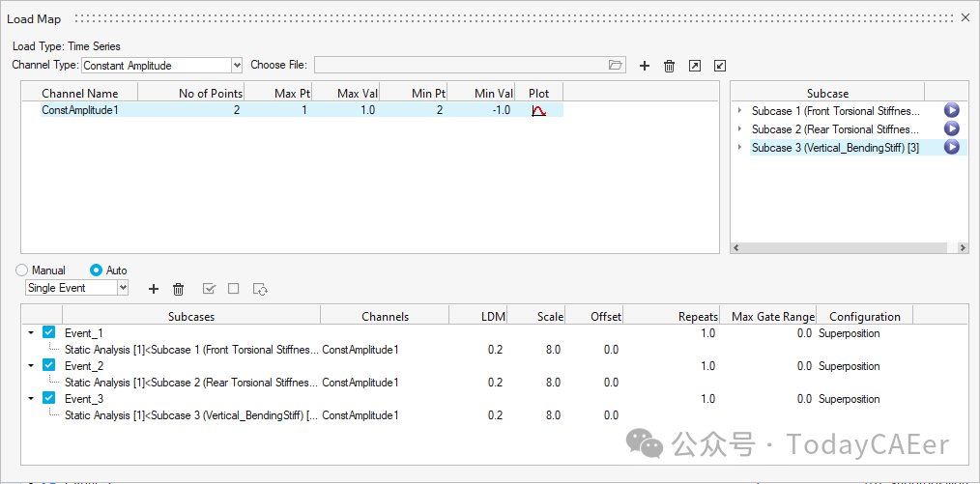This screenshot has height=484, width=980.
Task: Select Subcase 2 Rear Torsional Stiffness row
Action: point(836,128)
